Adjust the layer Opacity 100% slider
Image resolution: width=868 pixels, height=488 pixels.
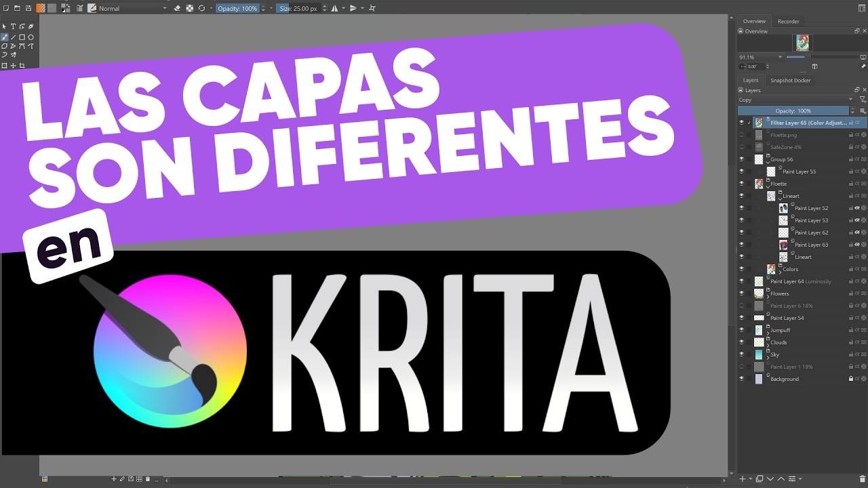click(x=793, y=110)
